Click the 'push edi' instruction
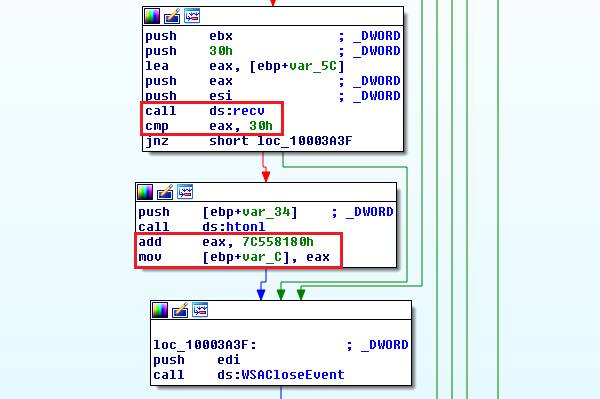This screenshot has width=600, height=399. (x=197, y=360)
